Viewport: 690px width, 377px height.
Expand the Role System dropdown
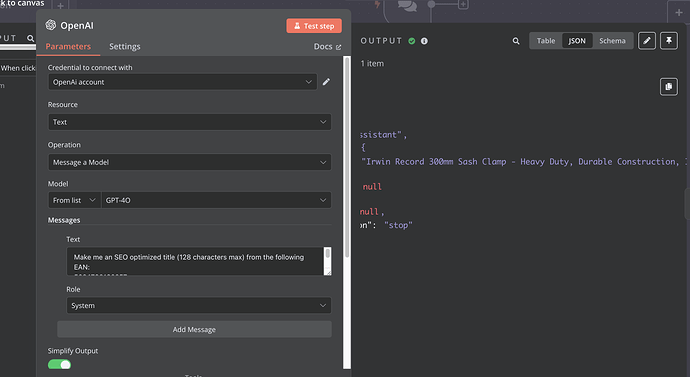(199, 305)
